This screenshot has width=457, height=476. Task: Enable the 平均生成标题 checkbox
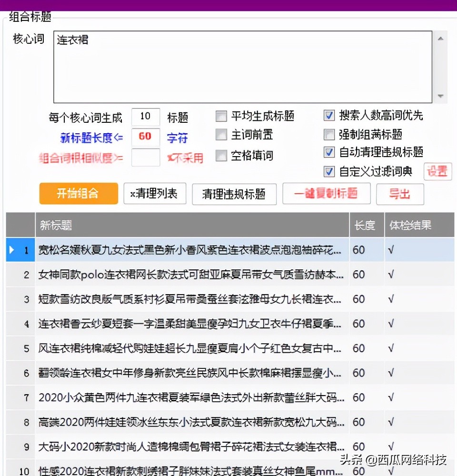tap(221, 116)
